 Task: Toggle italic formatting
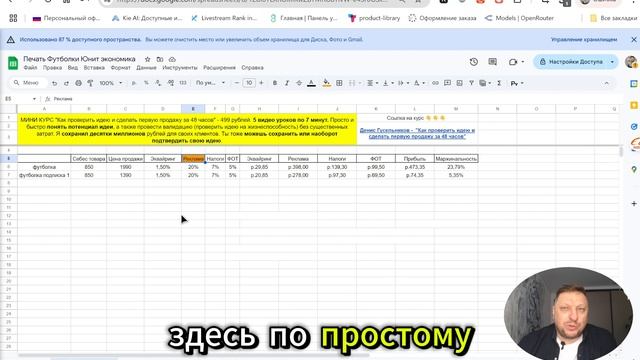[287, 83]
